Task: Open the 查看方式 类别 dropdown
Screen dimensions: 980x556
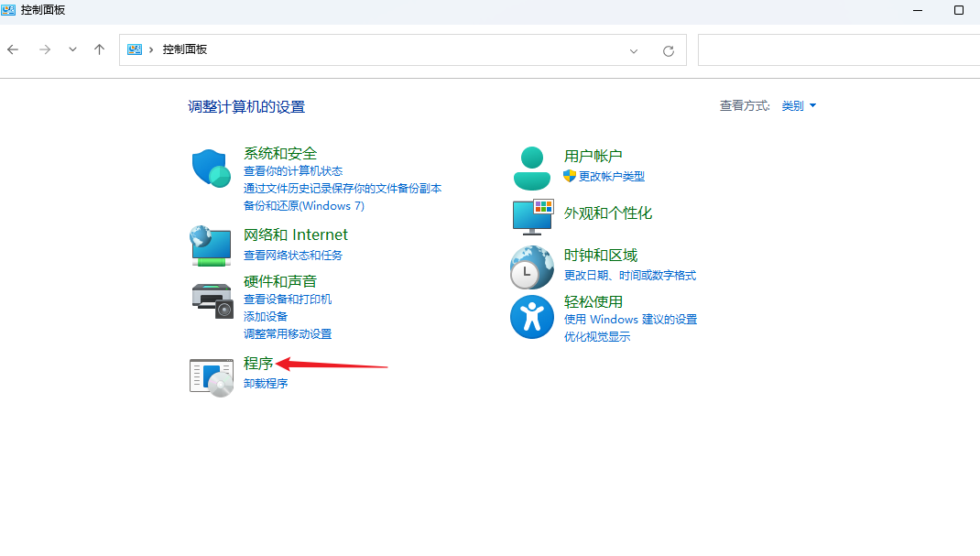Action: click(x=799, y=105)
